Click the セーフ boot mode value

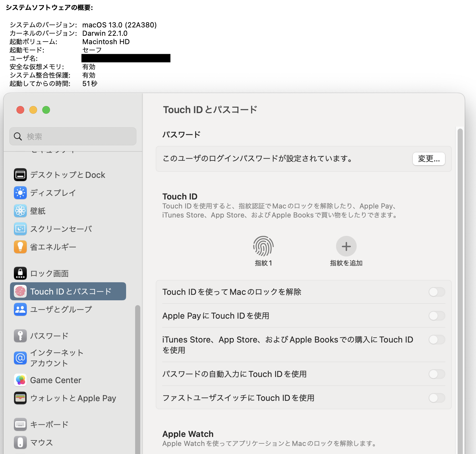92,50
